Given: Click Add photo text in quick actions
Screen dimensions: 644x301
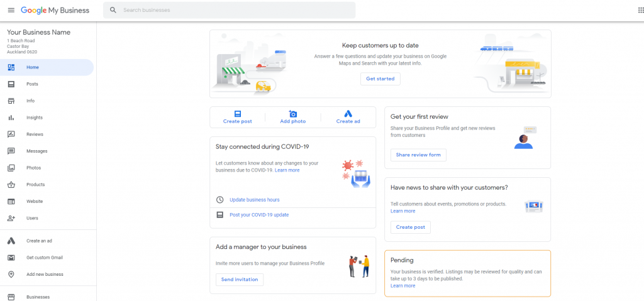Looking at the screenshot, I should coord(293,121).
